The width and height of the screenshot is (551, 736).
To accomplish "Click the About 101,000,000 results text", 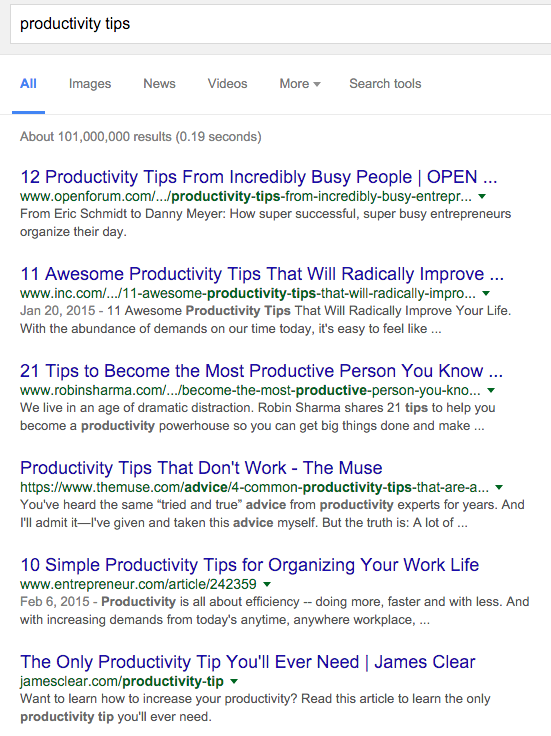I will [140, 137].
